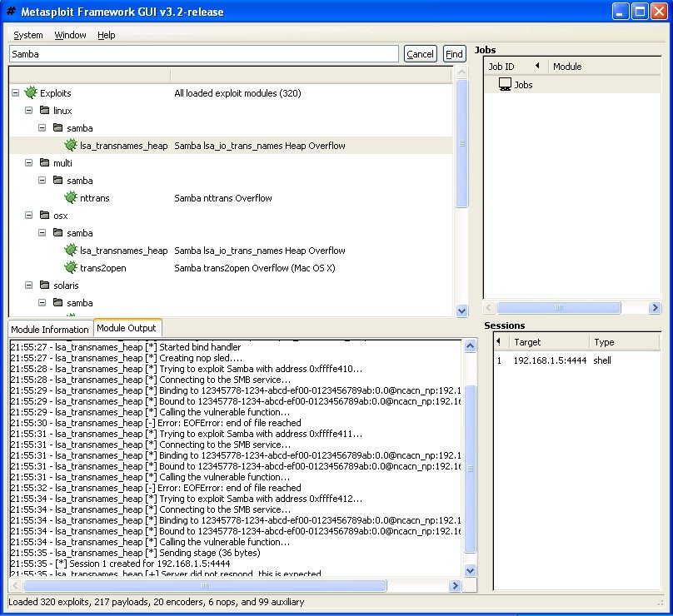Collapse the osx tree node
The height and width of the screenshot is (616, 673).
point(29,215)
